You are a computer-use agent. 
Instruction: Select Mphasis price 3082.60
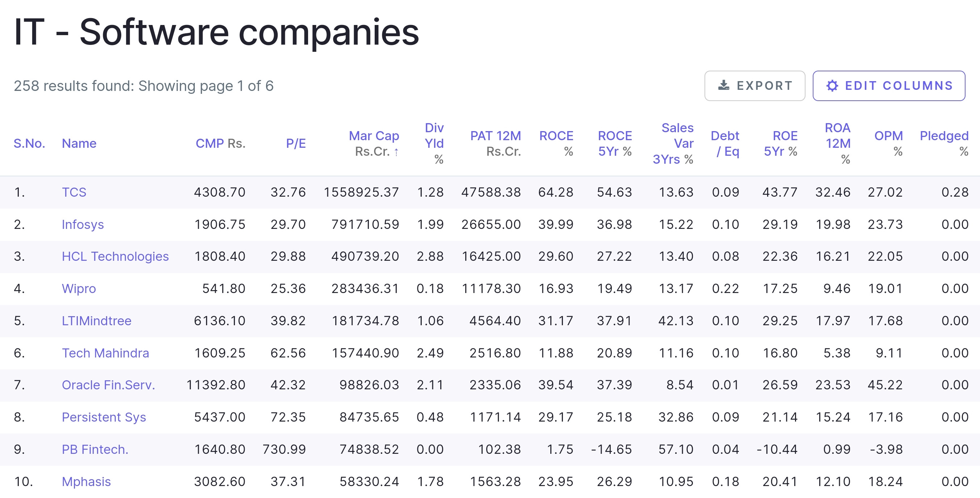point(220,482)
